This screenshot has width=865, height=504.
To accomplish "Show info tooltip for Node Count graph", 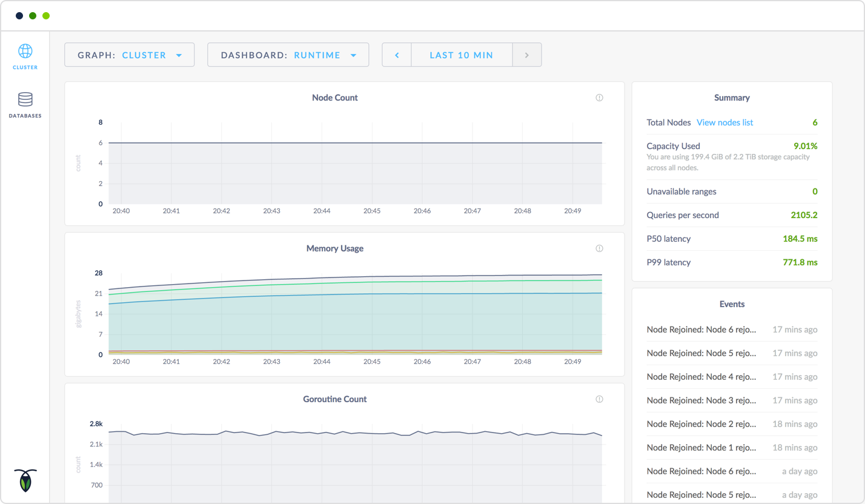I will pyautogui.click(x=599, y=98).
